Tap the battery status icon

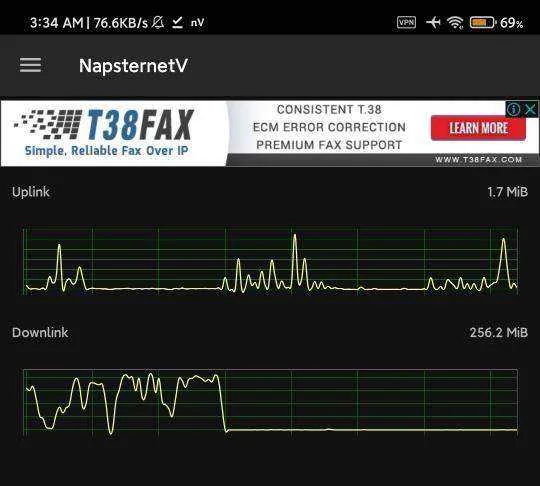(482, 23)
